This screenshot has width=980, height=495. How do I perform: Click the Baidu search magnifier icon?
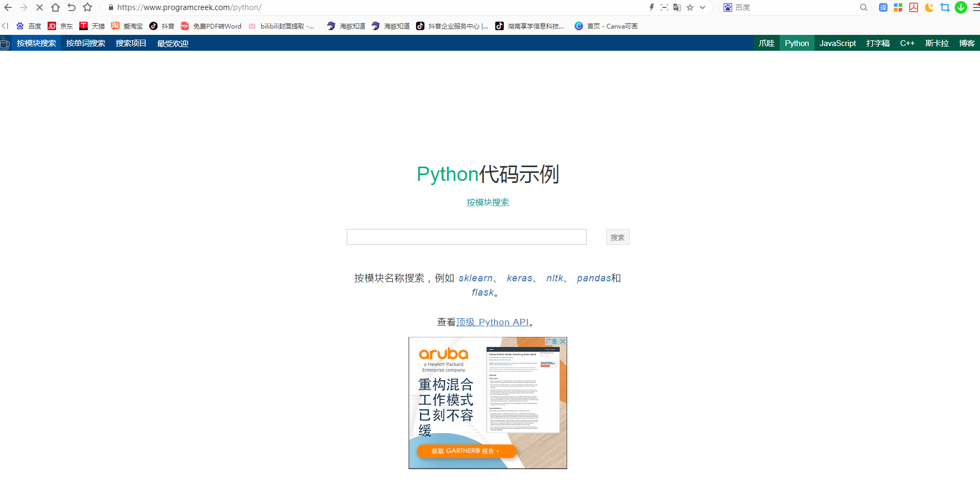[x=863, y=7]
